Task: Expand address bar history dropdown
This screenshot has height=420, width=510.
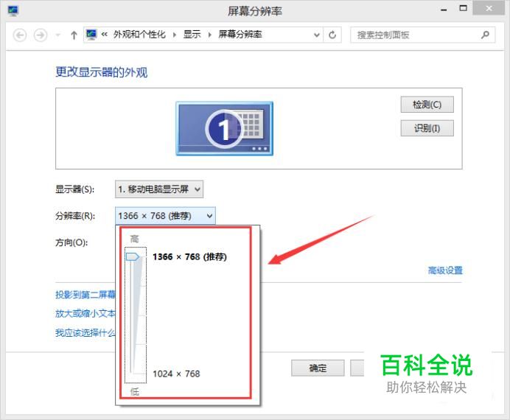Action: click(x=316, y=35)
